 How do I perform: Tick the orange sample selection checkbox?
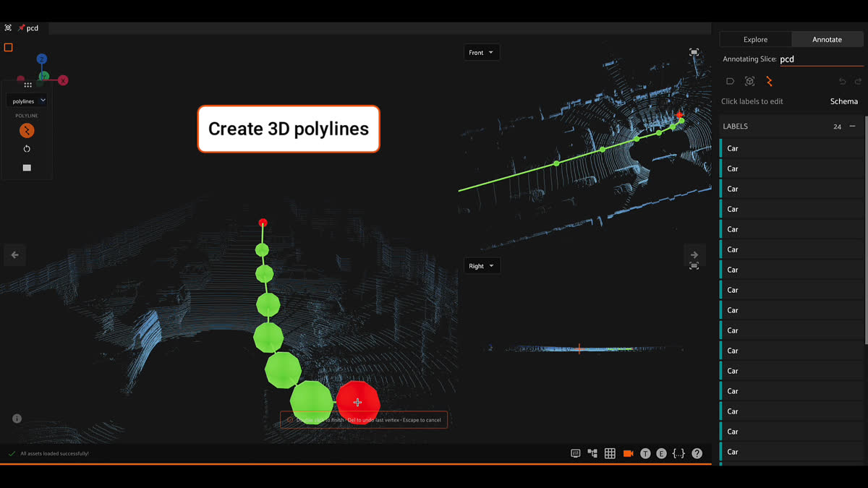pos(9,48)
